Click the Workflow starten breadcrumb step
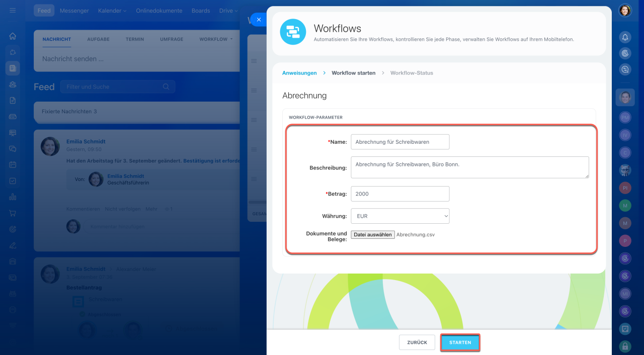 (353, 73)
